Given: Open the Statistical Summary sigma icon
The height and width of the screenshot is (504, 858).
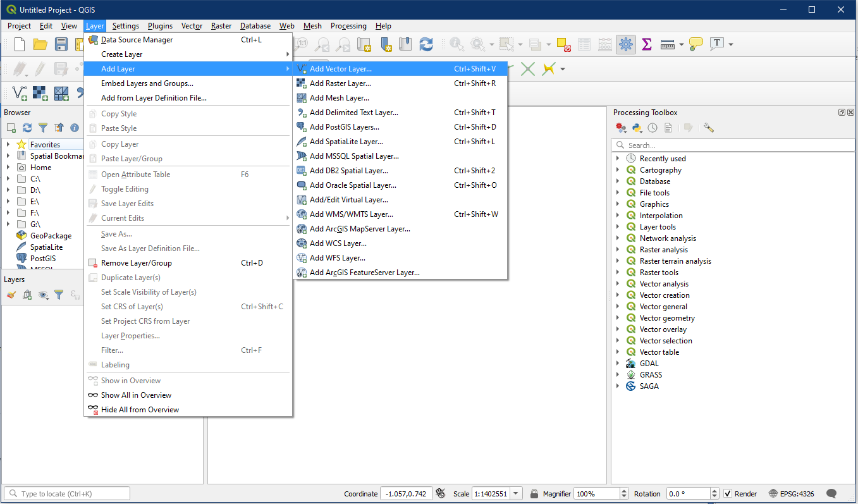Looking at the screenshot, I should (646, 44).
